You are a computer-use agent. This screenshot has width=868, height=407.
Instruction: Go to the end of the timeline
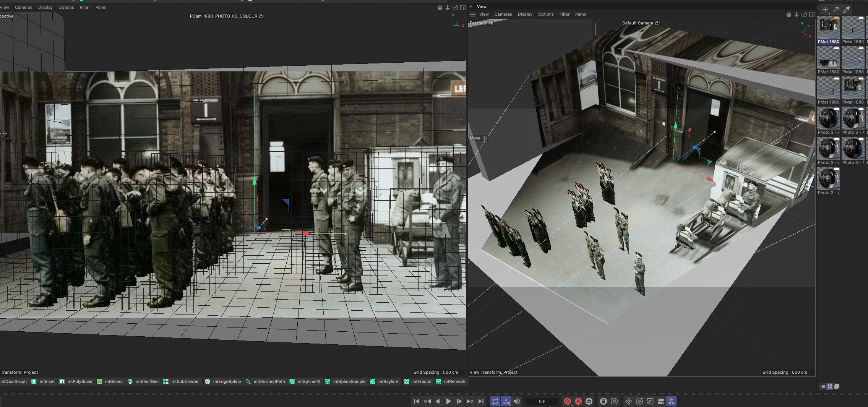pyautogui.click(x=481, y=401)
